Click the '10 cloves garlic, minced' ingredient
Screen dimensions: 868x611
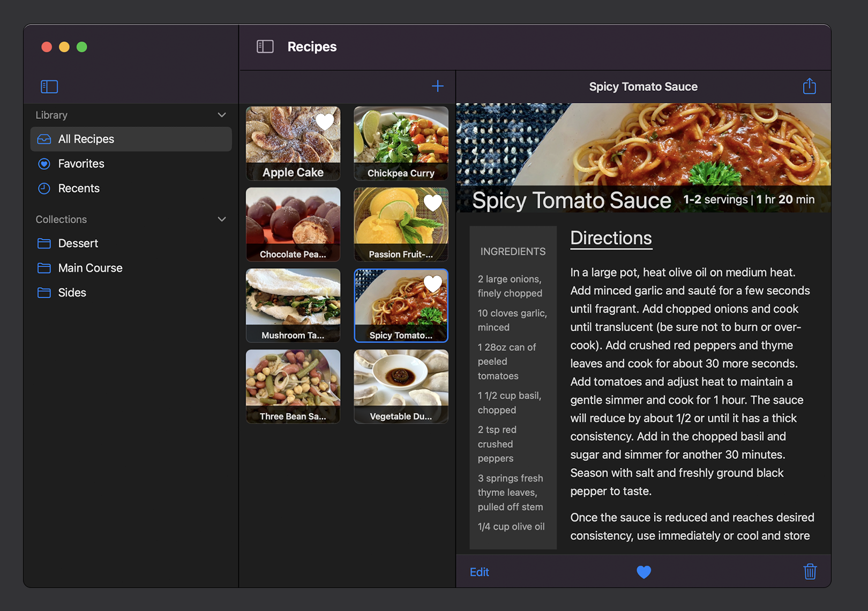click(x=512, y=320)
